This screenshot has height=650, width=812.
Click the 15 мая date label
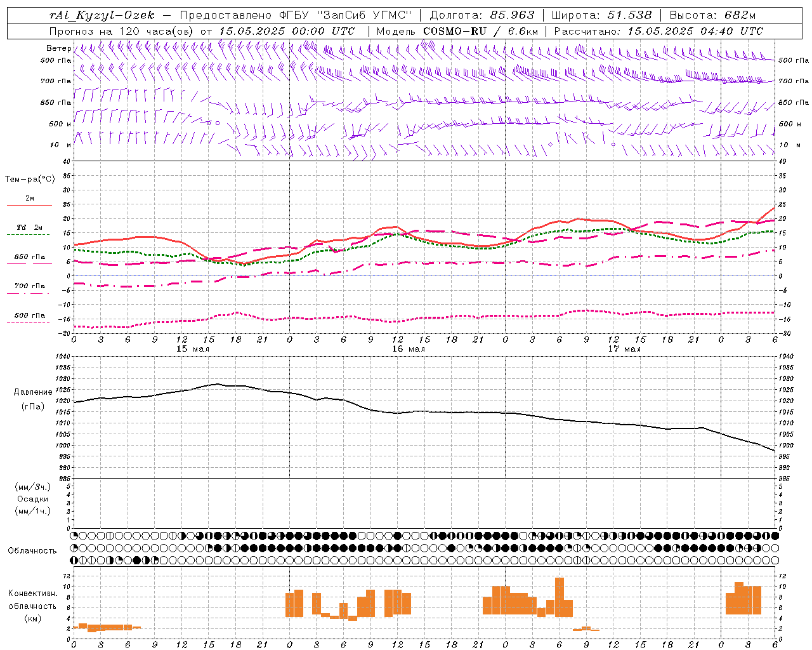click(x=193, y=349)
